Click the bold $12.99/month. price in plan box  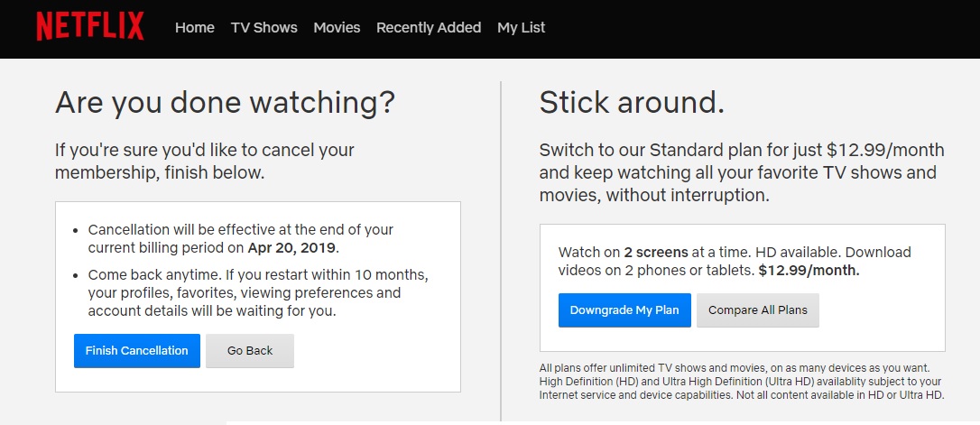(809, 270)
